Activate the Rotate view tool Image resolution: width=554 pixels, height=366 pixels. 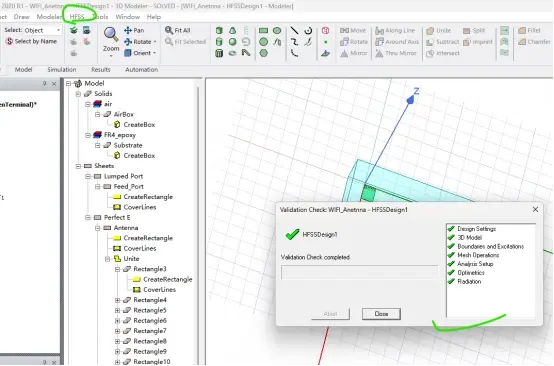click(138, 42)
